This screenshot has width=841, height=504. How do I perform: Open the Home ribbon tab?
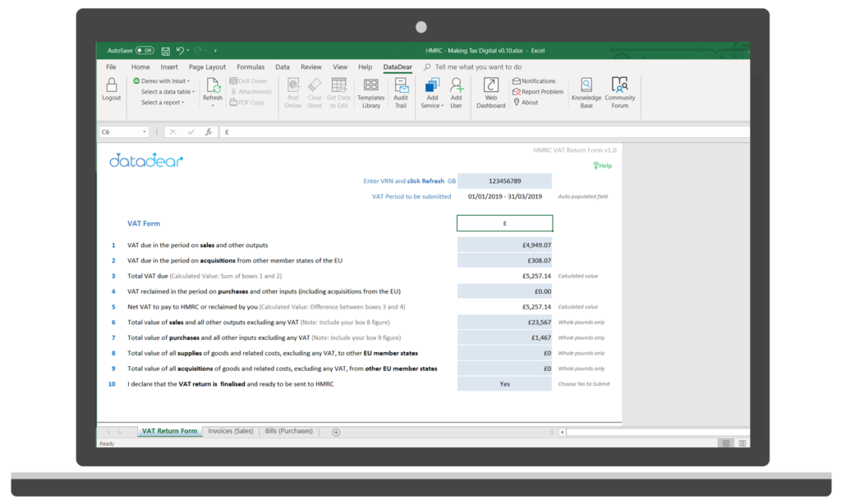(140, 67)
